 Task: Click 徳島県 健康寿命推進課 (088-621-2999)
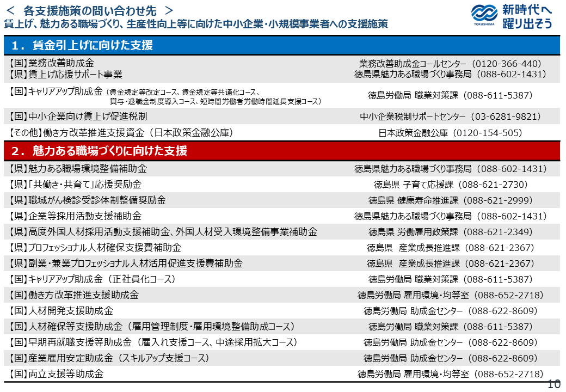[x=451, y=200]
